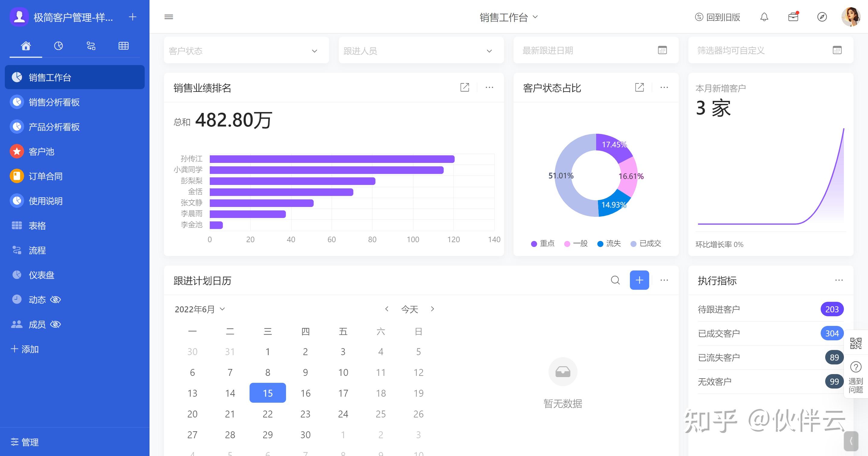Open the 客户状态 filter dropdown
868x456 pixels.
(x=246, y=51)
